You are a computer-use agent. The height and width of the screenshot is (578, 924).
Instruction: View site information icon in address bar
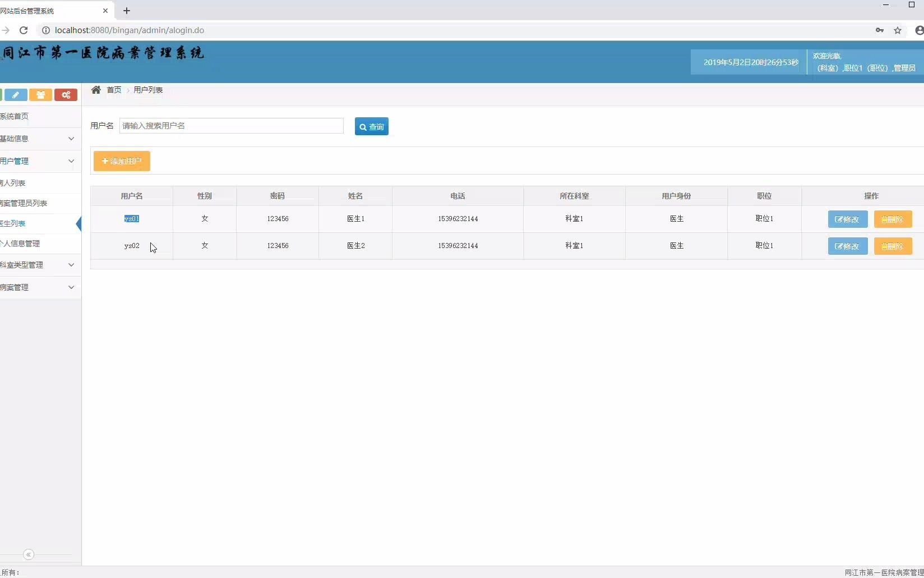click(x=46, y=30)
